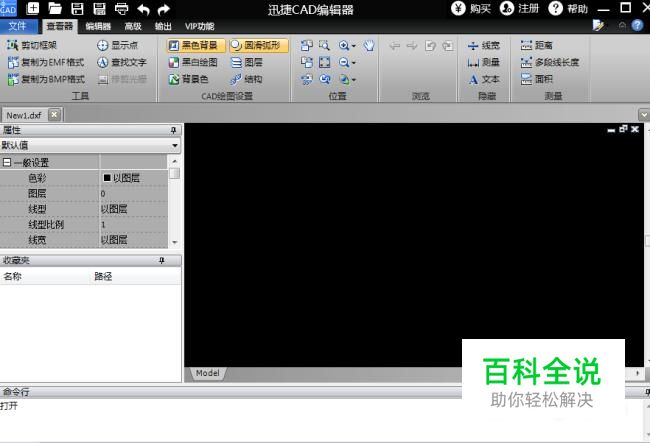Switch to the 高级 advanced tab
Screen dimensions: 650x443
click(133, 26)
